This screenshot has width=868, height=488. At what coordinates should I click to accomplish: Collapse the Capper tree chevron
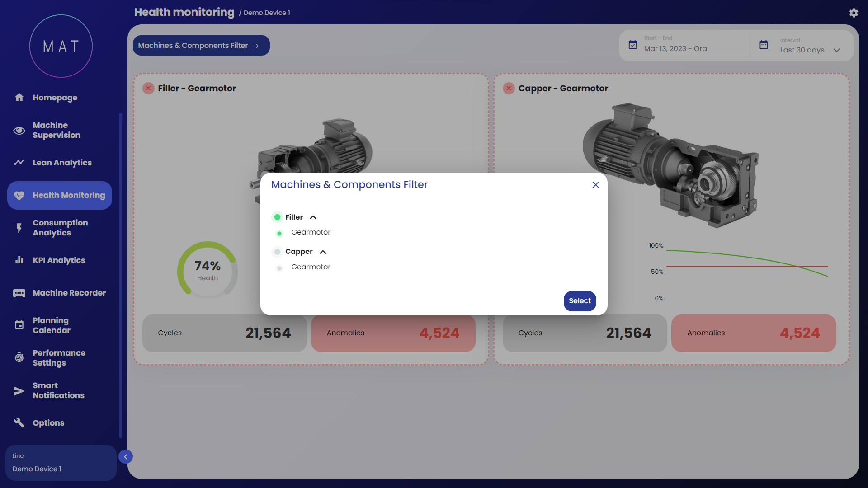(x=323, y=252)
